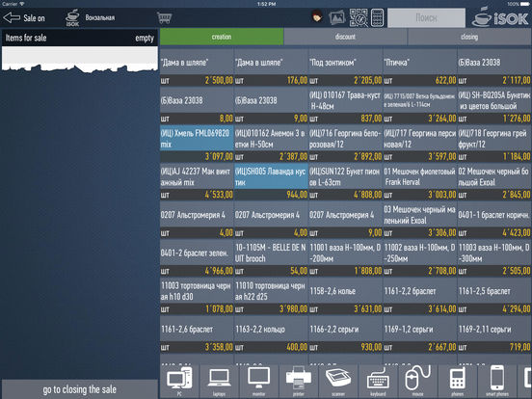The height and width of the screenshot is (399, 532).
Task: Open the image gallery icon
Action: 337,17
